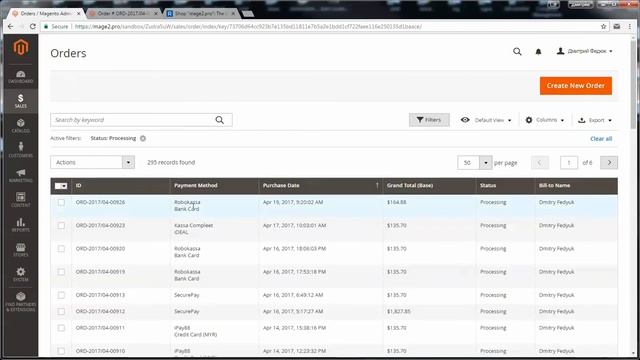Click the current page number field
The height and width of the screenshot is (360, 640).
pyautogui.click(x=569, y=162)
